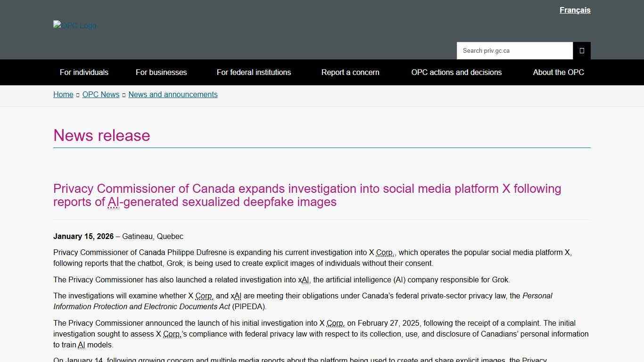The height and width of the screenshot is (362, 644).
Task: Click the search magnifier icon
Action: 582,50
